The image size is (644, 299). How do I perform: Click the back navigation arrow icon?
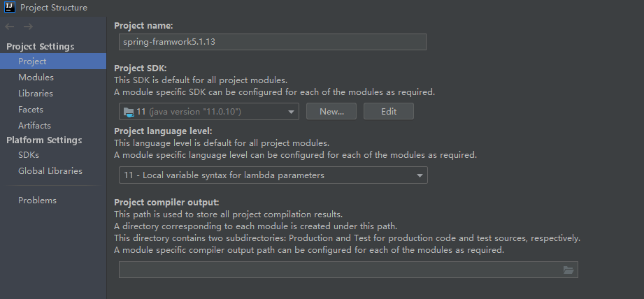pos(10,27)
